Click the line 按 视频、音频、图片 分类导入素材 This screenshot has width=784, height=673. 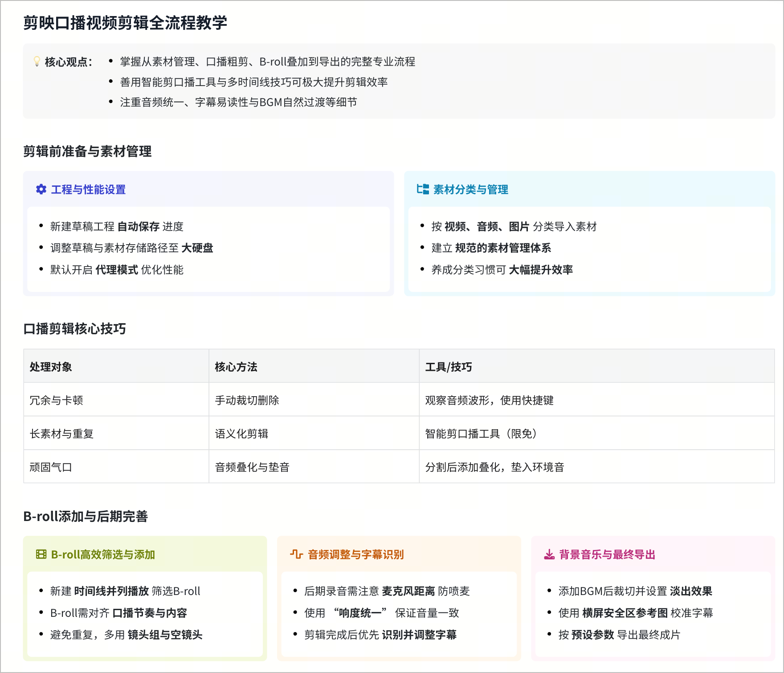tap(514, 226)
